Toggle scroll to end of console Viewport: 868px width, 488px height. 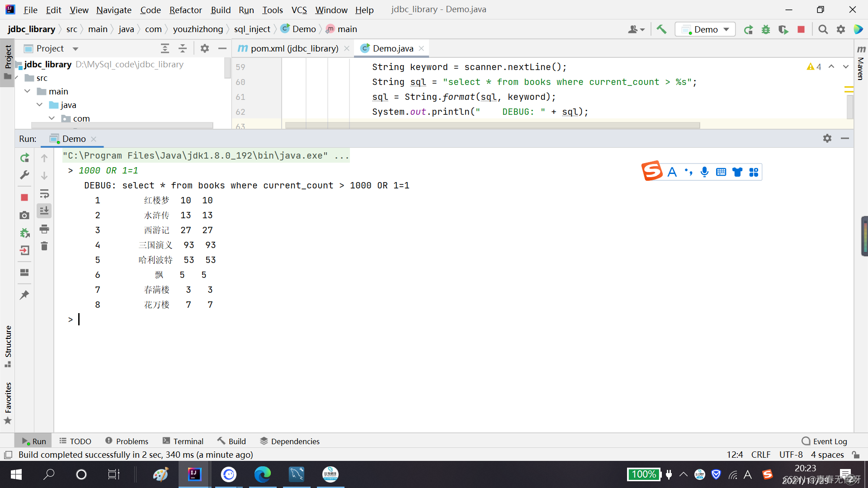coord(44,211)
